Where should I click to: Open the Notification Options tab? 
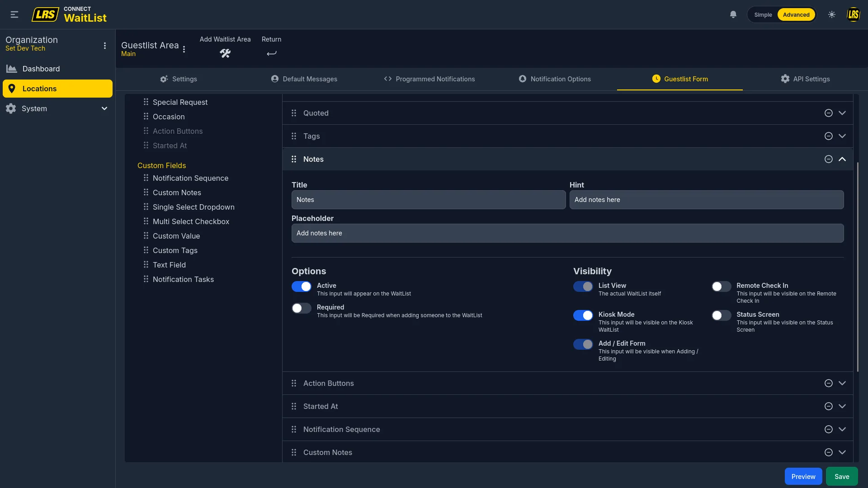(554, 79)
